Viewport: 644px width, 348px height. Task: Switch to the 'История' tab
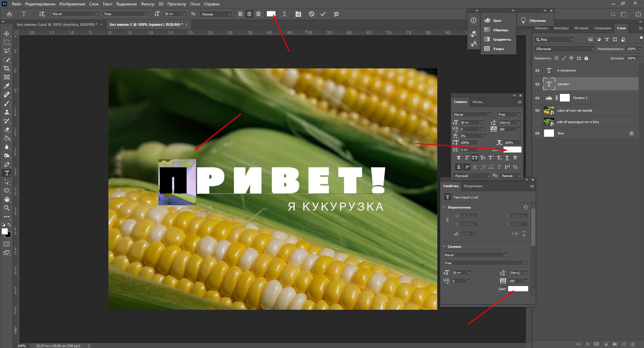pyautogui.click(x=581, y=28)
